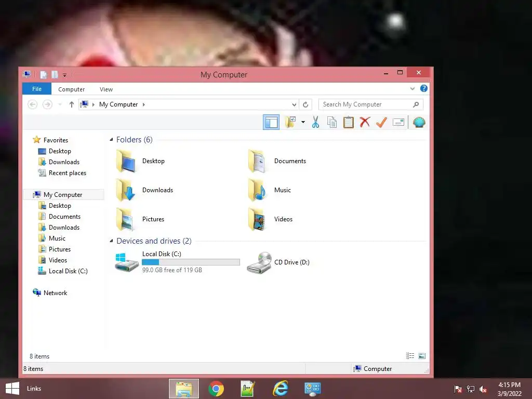Open the folder options dropdown arrow
This screenshot has width=532, height=399.
(303, 122)
